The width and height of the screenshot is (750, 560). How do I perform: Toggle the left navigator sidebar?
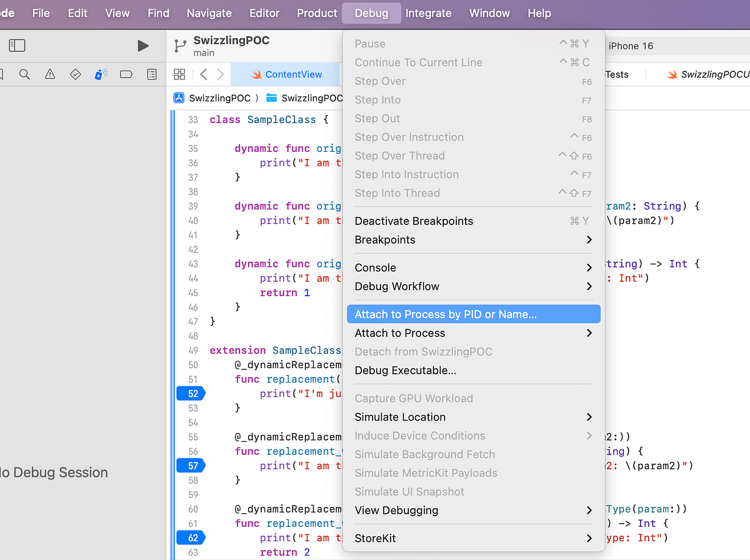coord(17,45)
